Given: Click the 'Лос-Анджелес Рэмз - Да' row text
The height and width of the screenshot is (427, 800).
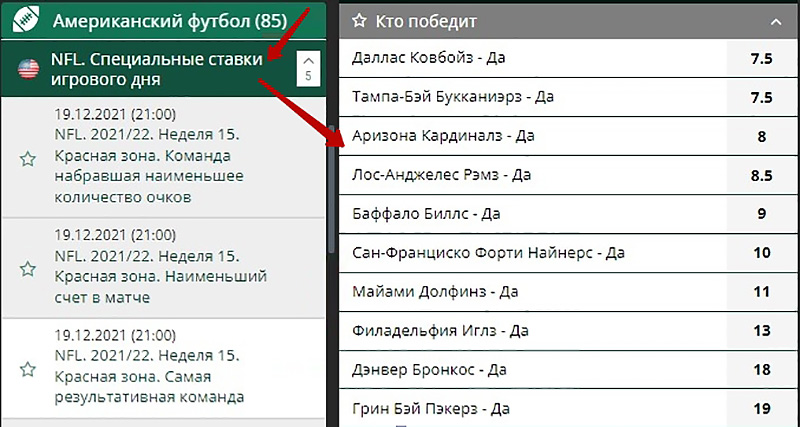Looking at the screenshot, I should (x=442, y=174).
